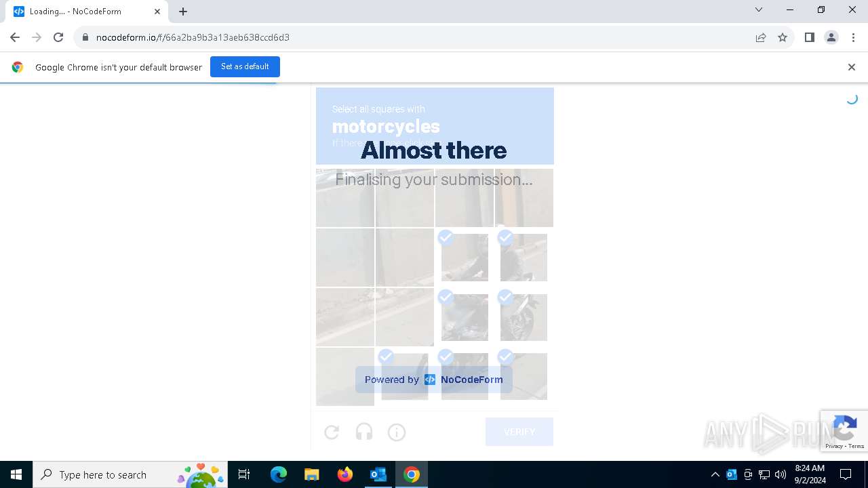Open the clock showing 8:24 AM
The height and width of the screenshot is (488, 868).
[810, 474]
